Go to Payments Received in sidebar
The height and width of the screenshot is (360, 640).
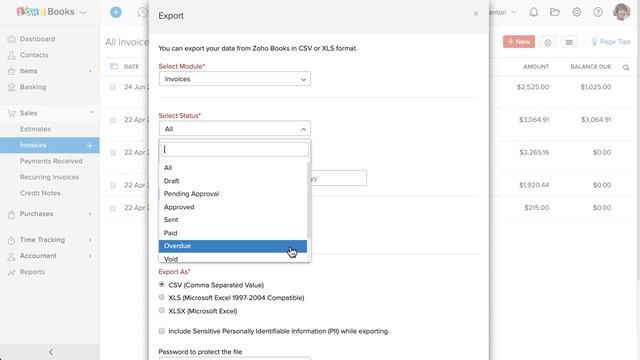click(x=51, y=161)
